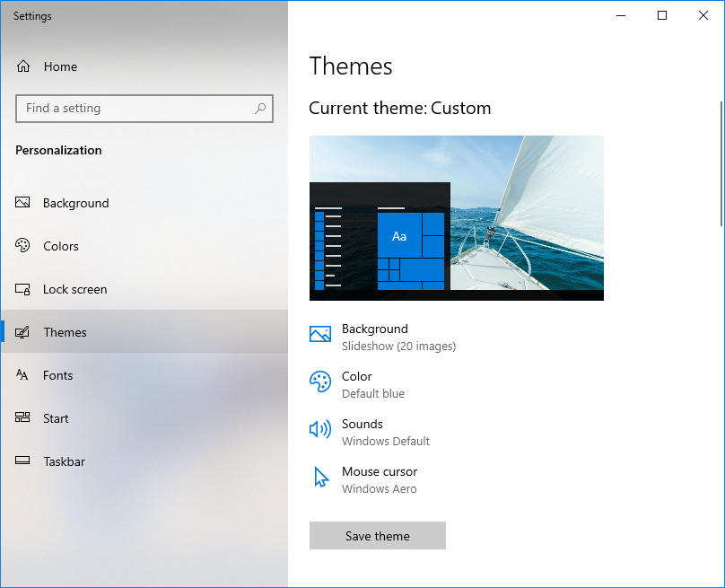This screenshot has height=588, width=725.
Task: Click the blue Color palette icon
Action: pyautogui.click(x=320, y=382)
